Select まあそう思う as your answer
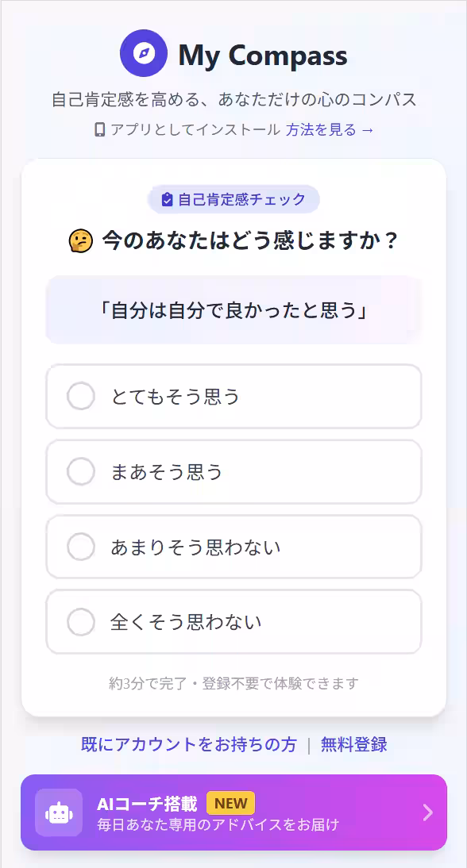 (x=234, y=471)
